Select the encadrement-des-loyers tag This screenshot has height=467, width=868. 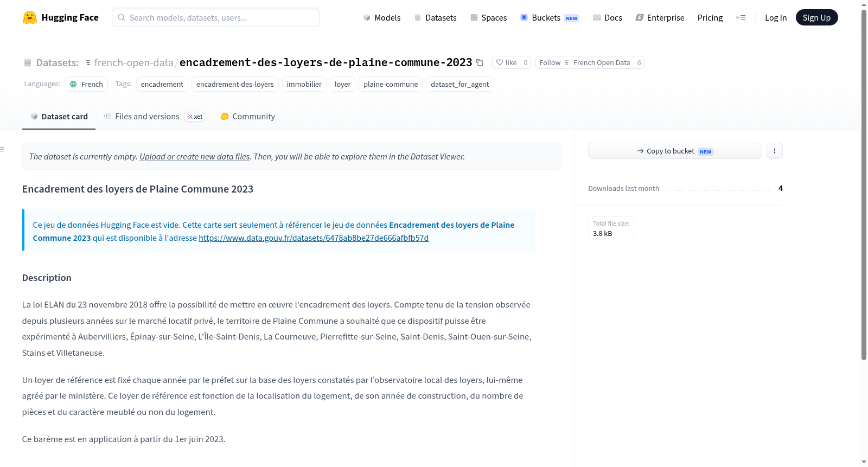[x=235, y=84]
